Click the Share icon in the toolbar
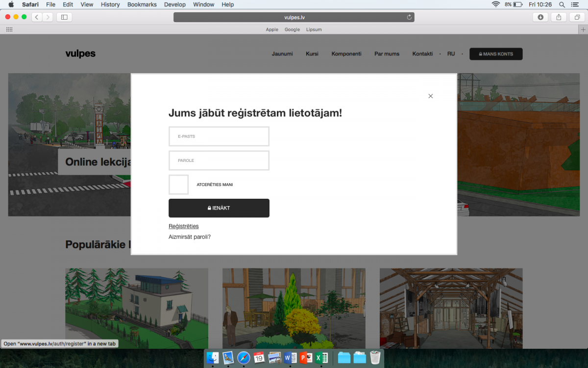Viewport: 588px width, 368px height. [559, 17]
